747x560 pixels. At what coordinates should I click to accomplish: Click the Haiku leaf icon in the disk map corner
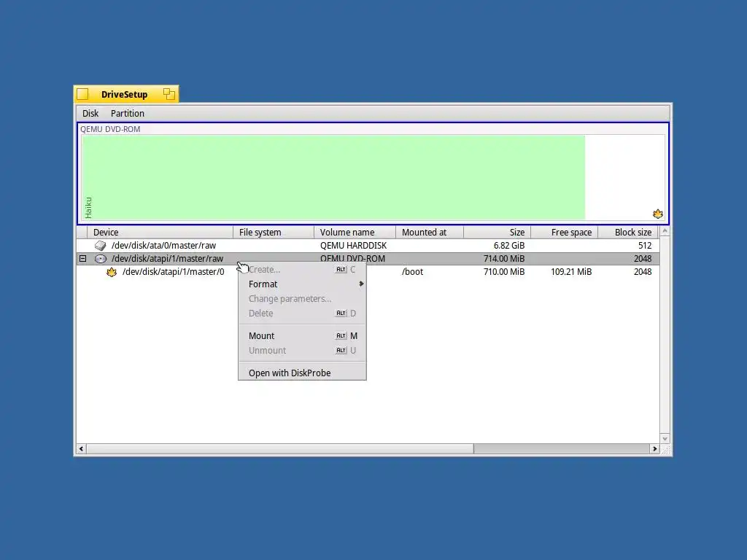pos(658,214)
